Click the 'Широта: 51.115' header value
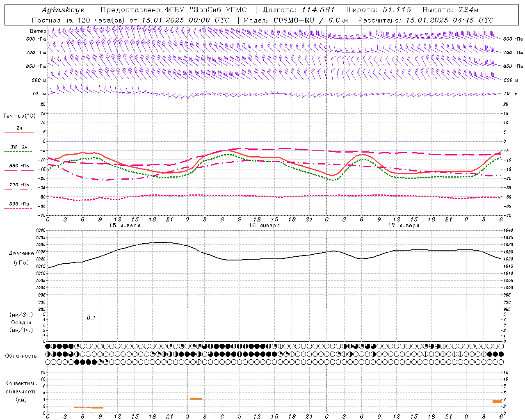 379,10
